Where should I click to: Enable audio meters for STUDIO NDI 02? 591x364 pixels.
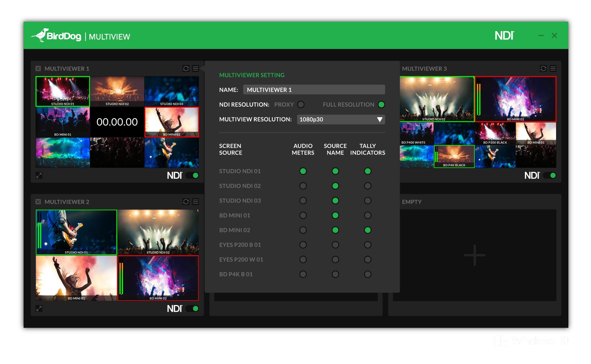(303, 186)
